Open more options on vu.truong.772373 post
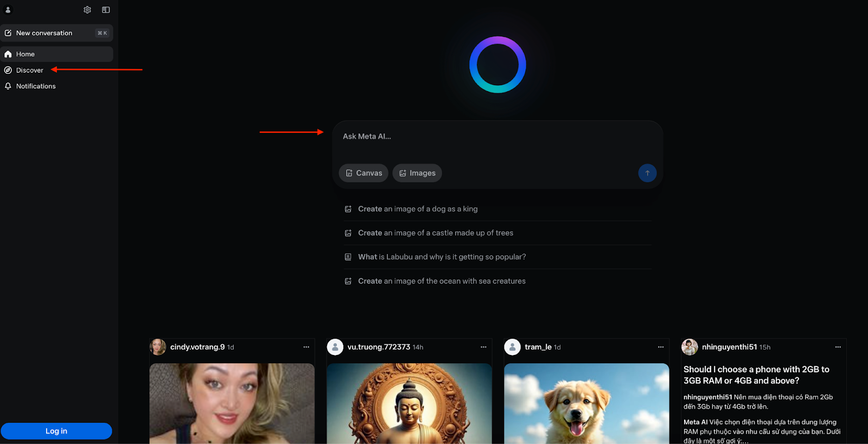 click(484, 347)
